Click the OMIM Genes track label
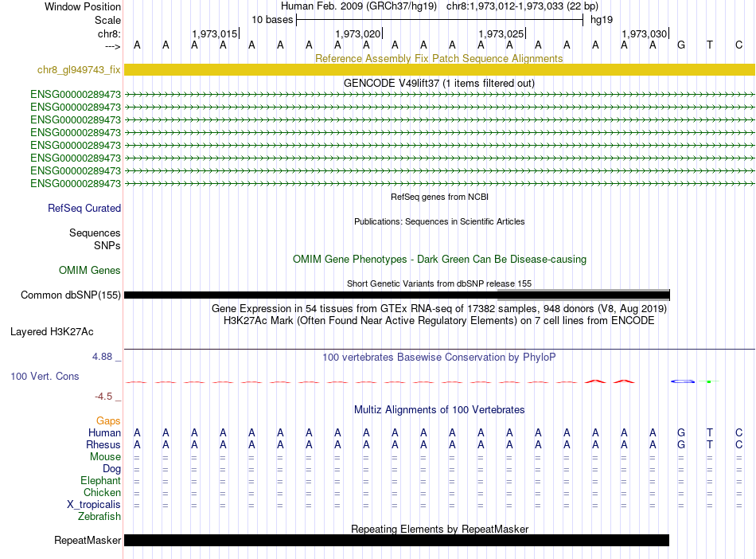The height and width of the screenshot is (559, 756). (x=90, y=271)
